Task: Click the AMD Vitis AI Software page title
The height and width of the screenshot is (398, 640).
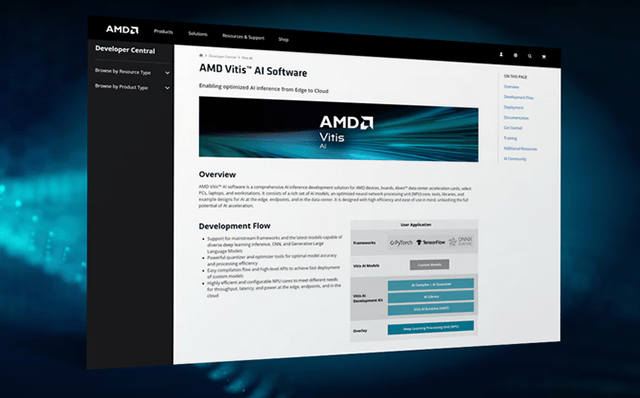Action: click(253, 70)
